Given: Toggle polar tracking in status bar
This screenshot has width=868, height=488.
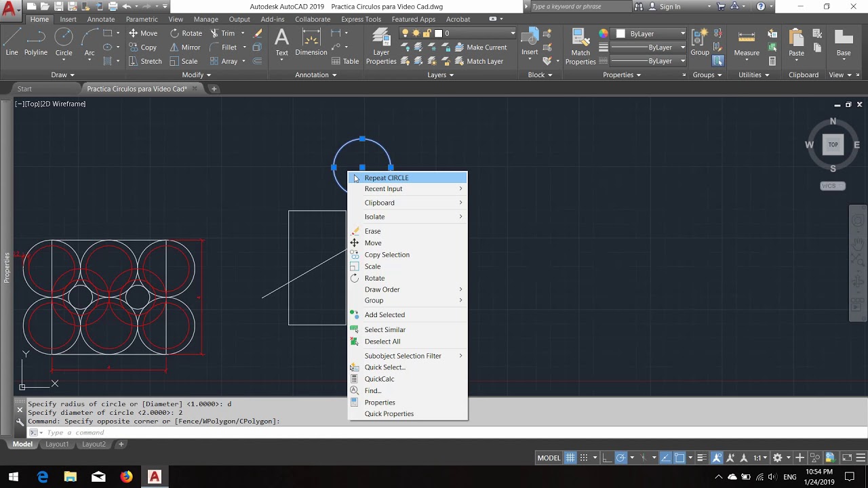Looking at the screenshot, I should (x=620, y=457).
